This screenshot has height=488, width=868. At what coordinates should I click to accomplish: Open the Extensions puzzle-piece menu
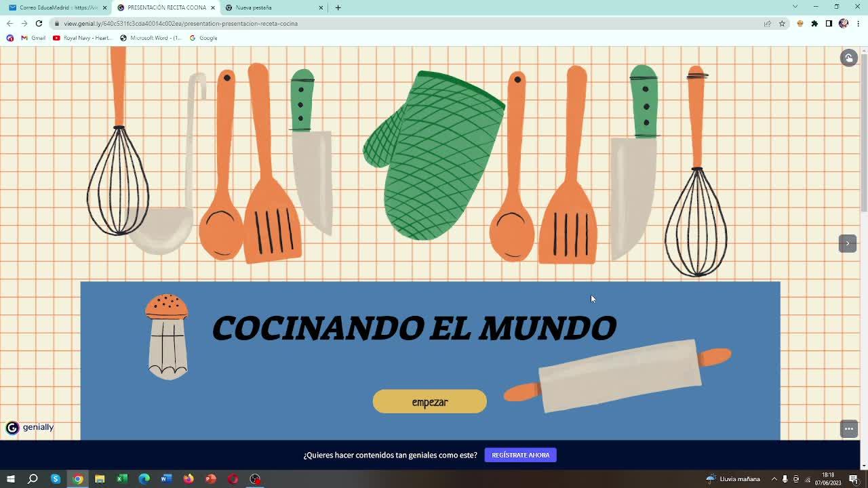tap(814, 23)
